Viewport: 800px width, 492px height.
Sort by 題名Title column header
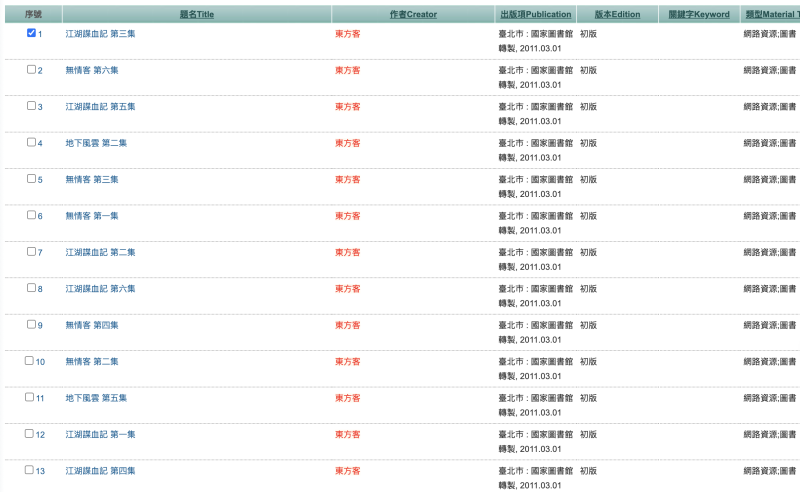point(197,15)
